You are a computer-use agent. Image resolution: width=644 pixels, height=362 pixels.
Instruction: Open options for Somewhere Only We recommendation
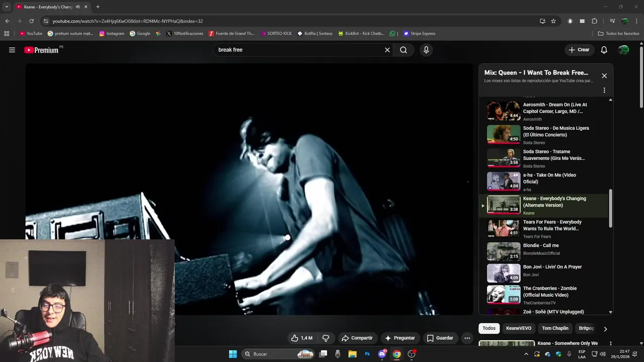tap(611, 344)
